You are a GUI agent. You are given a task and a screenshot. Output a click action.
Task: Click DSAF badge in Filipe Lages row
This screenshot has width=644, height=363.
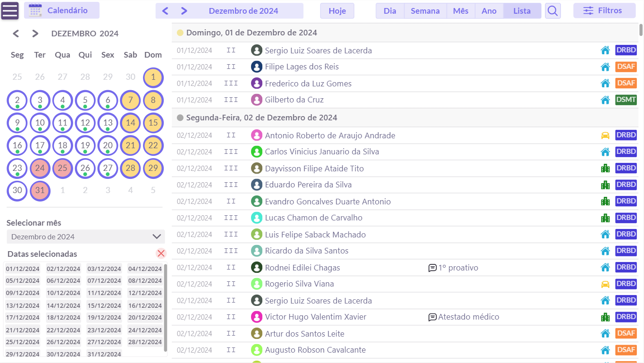(x=626, y=67)
